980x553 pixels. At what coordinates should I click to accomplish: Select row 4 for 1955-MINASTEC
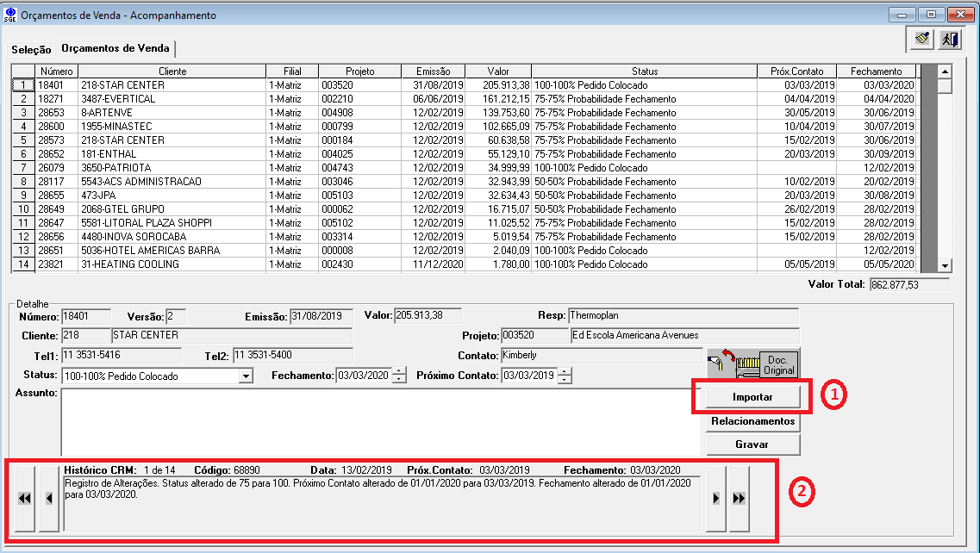(23, 127)
